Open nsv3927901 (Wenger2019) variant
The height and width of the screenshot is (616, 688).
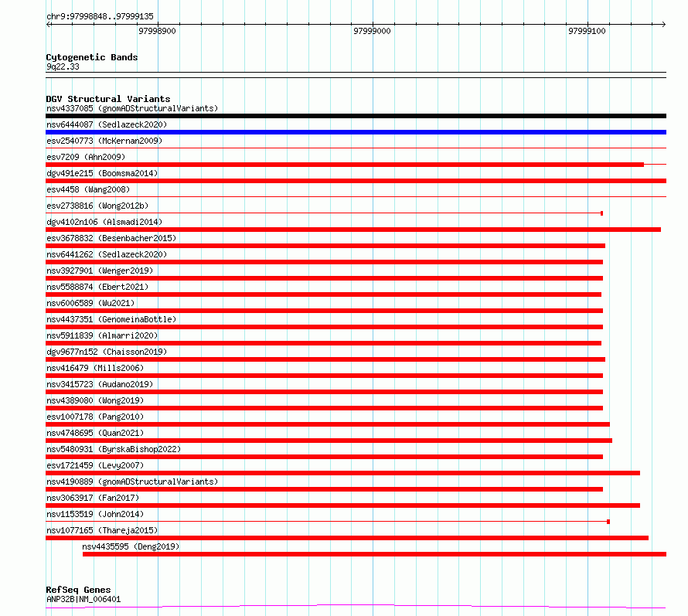click(100, 271)
